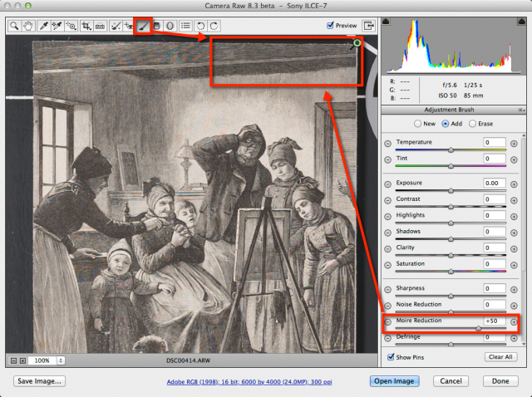Select the Red Eye Removal tool
The height and width of the screenshot is (397, 532).
coord(128,26)
